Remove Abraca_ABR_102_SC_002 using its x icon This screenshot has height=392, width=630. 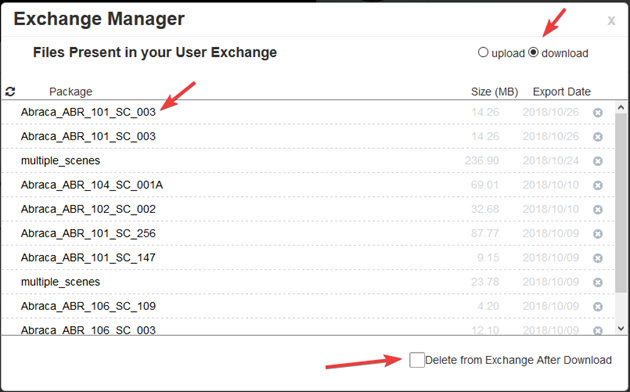598,209
